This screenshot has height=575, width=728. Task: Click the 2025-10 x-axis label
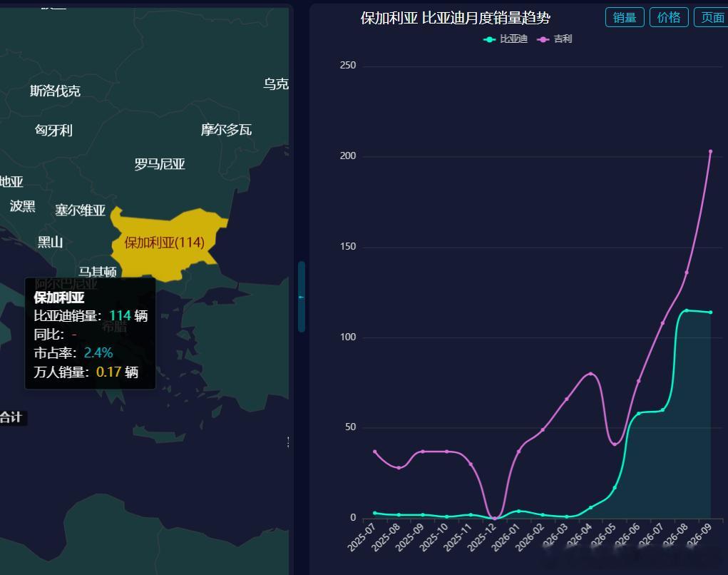click(434, 537)
